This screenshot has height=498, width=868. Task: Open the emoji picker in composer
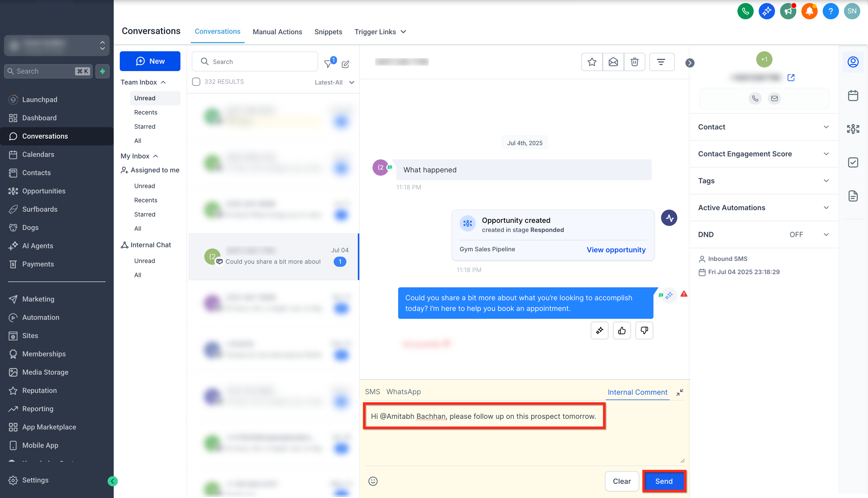click(x=373, y=481)
